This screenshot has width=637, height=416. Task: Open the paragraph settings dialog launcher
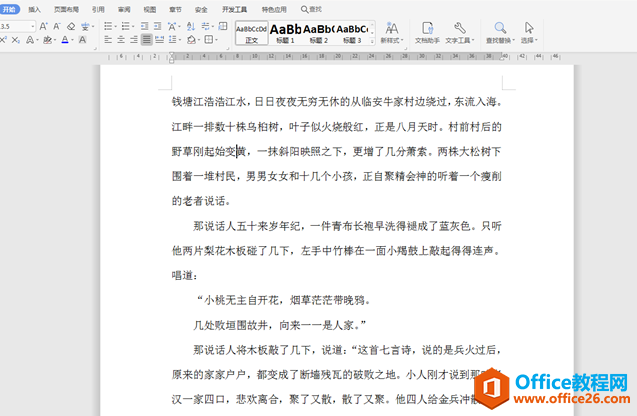228,49
